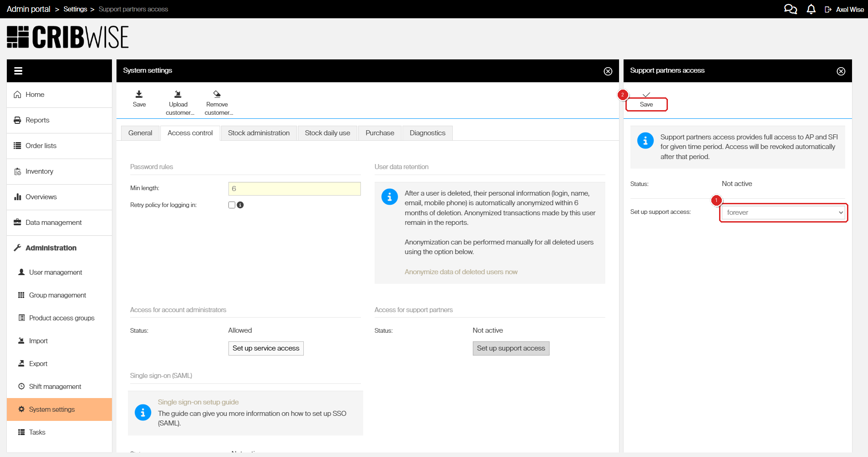Click the logout icon beside Axel Wise
Image resolution: width=868 pixels, height=457 pixels.
tap(828, 10)
